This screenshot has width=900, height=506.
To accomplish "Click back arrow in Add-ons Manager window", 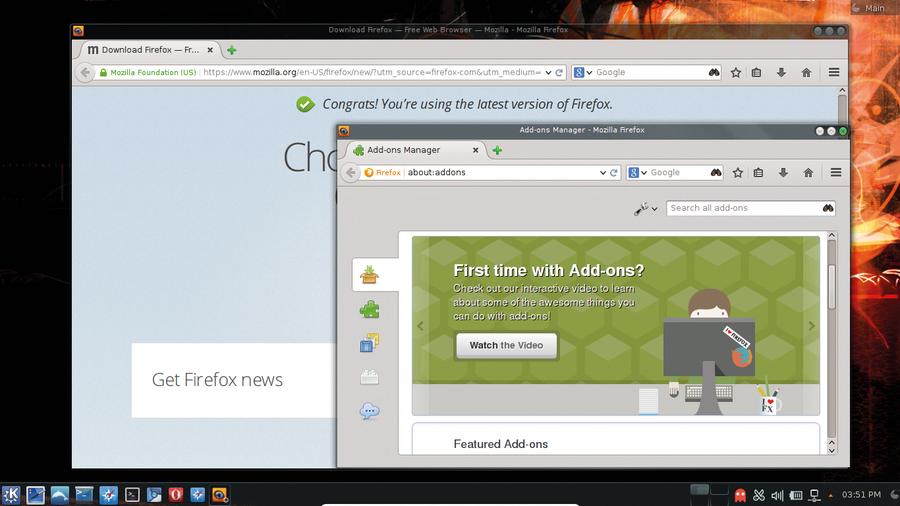I will [x=351, y=172].
